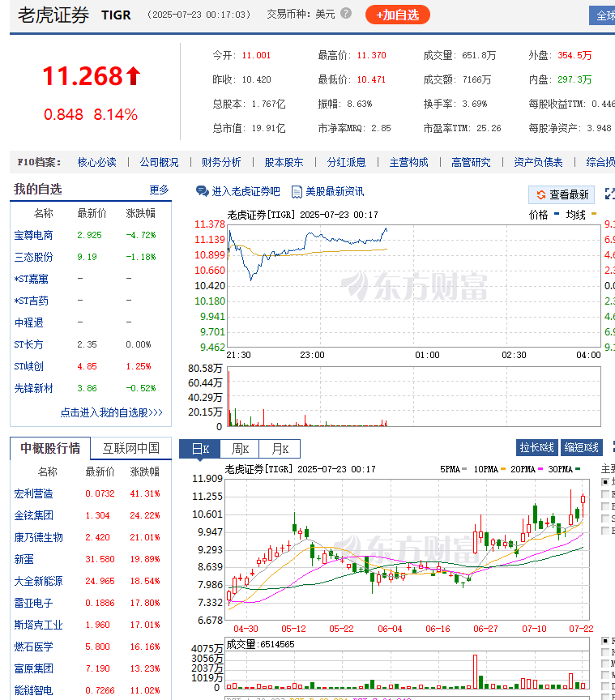The image size is (615, 700).
Task: Click the document icon before 美股最新资讯
Action: tap(297, 192)
